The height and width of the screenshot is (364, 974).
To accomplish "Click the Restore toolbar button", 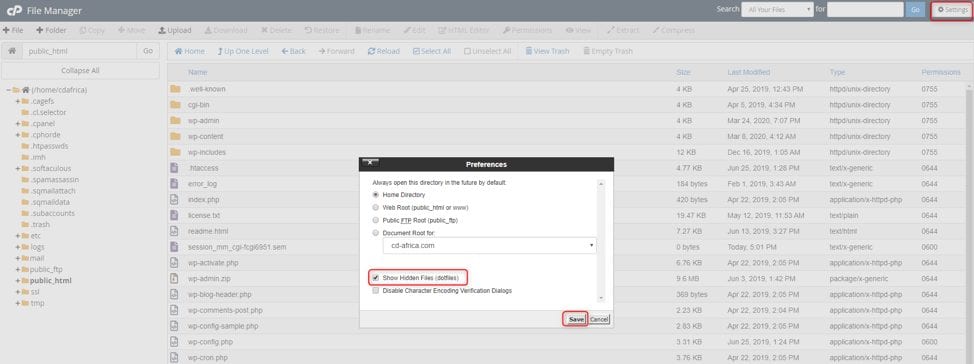I will click(322, 30).
